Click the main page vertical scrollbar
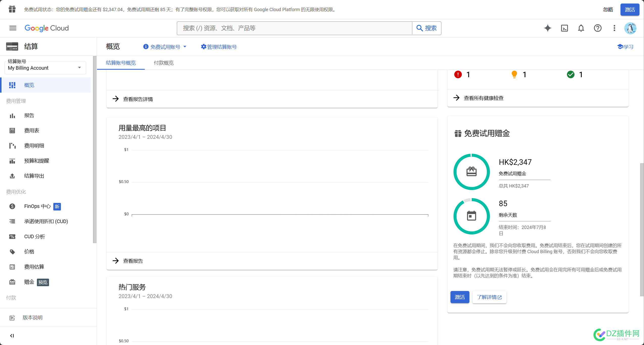The height and width of the screenshot is (345, 644). pos(642,230)
